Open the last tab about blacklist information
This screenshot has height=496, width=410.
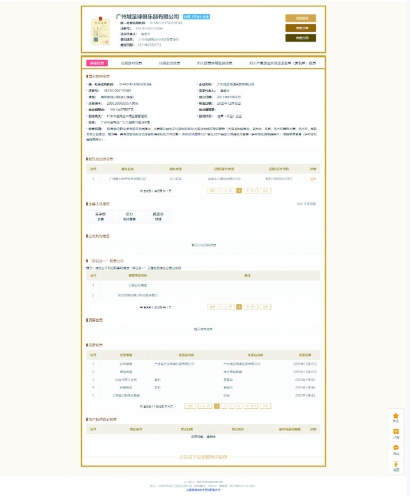click(282, 63)
